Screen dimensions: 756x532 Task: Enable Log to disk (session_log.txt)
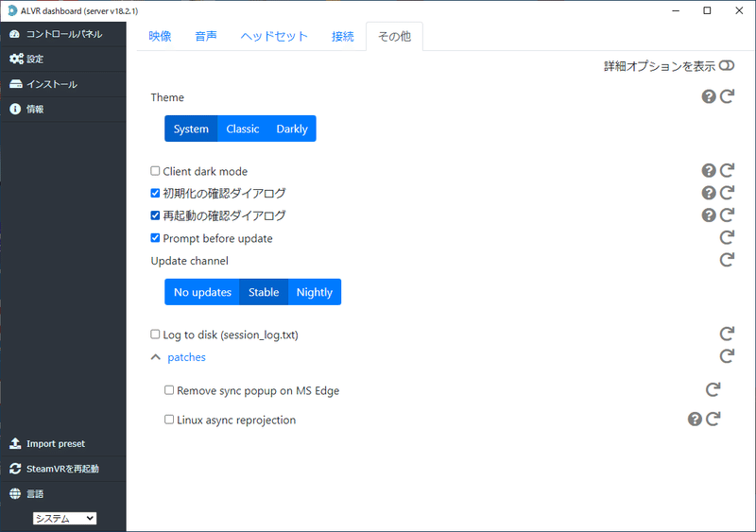155,334
